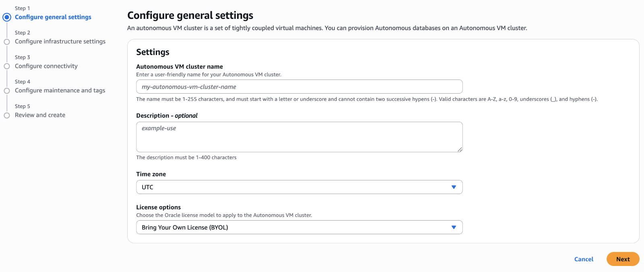Open Configure maintenance and tags step
The width and height of the screenshot is (644, 272).
click(60, 91)
